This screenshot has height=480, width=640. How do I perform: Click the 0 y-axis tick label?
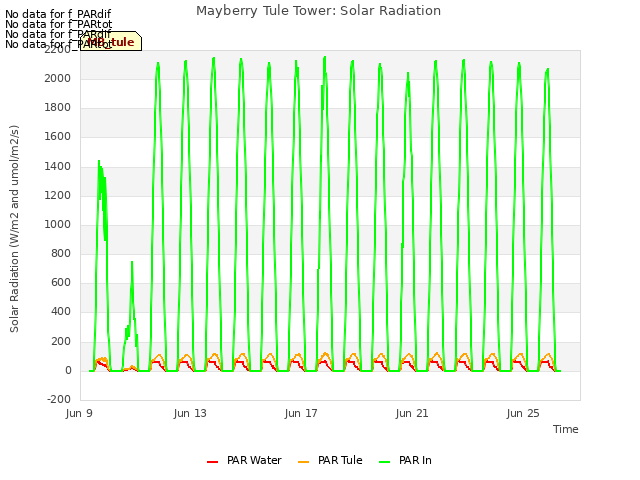coord(68,370)
